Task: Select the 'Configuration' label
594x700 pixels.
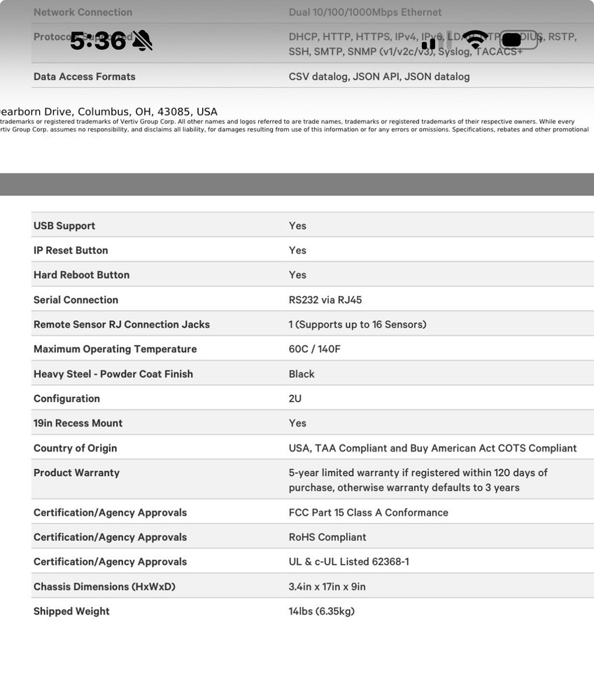Action: [66, 398]
